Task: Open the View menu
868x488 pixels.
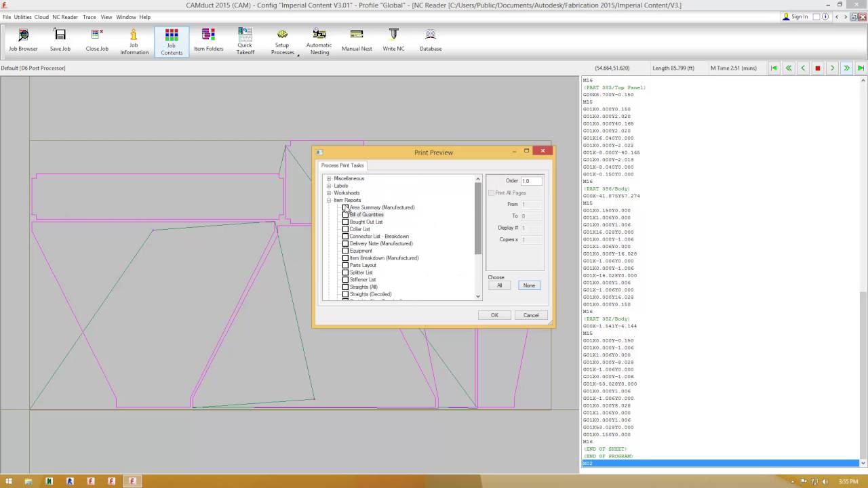Action: click(106, 17)
